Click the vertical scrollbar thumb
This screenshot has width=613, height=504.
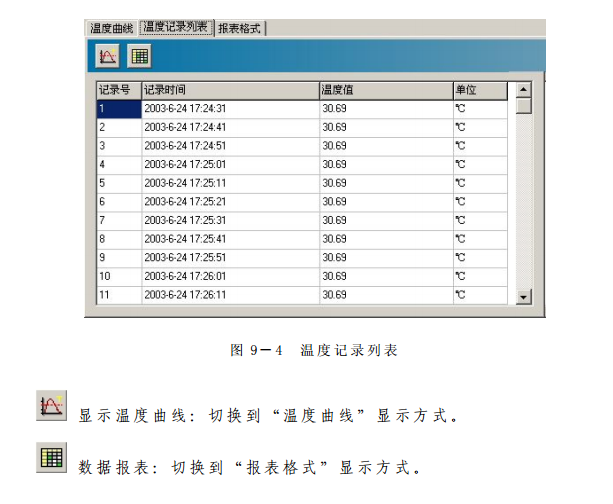tap(523, 106)
